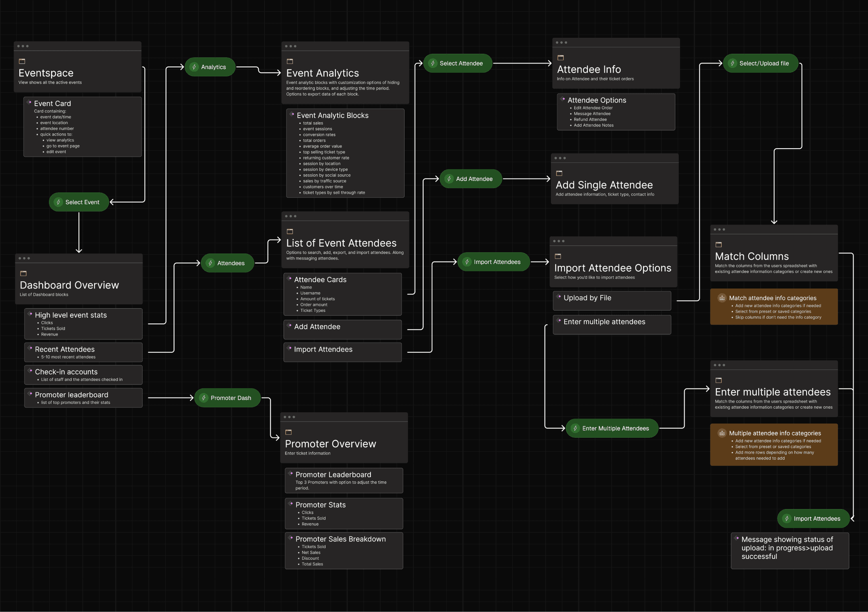Click the window icon on the Eventspace card

[x=23, y=61]
